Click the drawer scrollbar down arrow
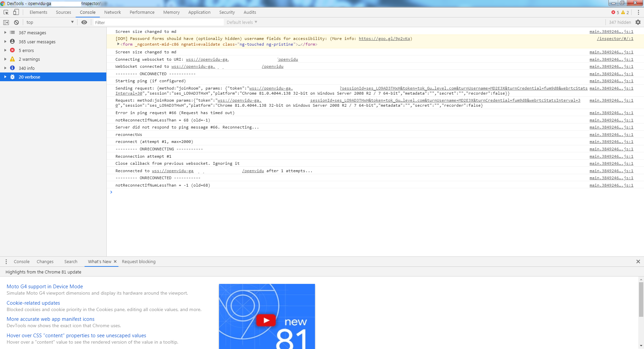The height and width of the screenshot is (349, 644). click(641, 346)
